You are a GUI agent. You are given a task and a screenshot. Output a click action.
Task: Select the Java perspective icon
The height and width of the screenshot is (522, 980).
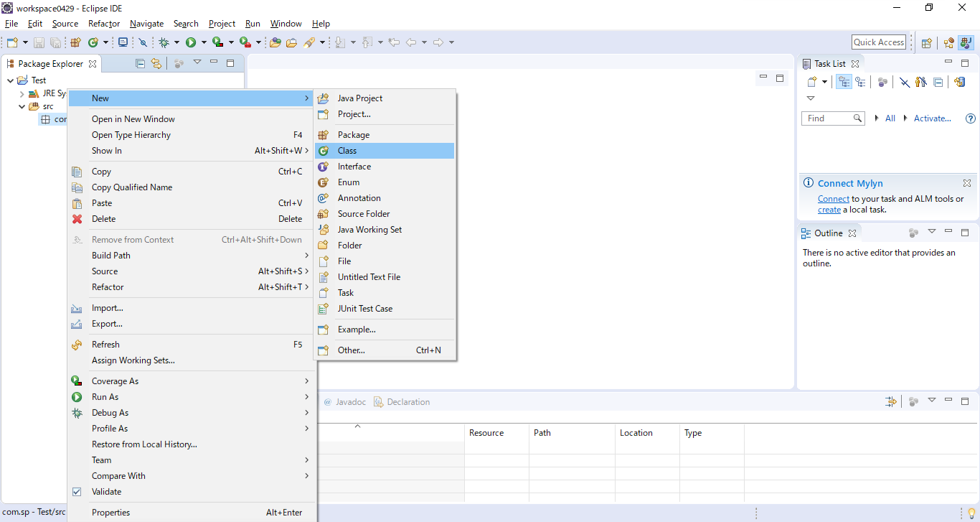966,42
